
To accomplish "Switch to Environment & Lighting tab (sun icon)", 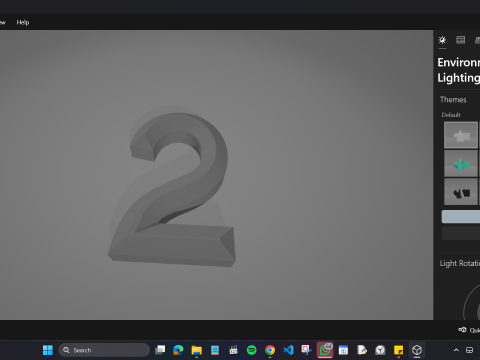I will [442, 40].
